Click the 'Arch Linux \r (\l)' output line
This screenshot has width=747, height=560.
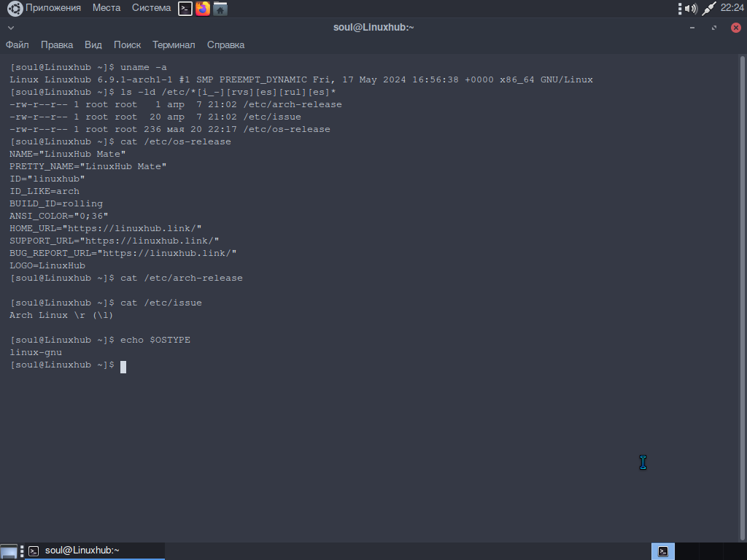click(x=61, y=315)
